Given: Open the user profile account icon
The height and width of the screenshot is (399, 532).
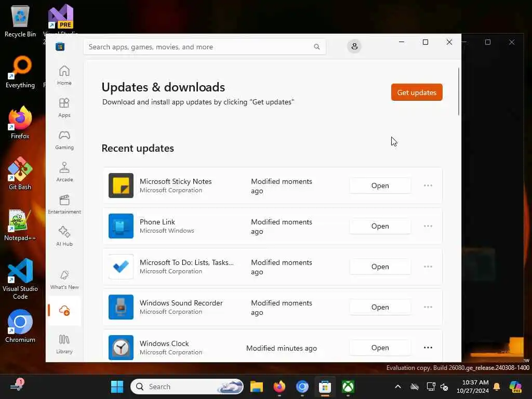Looking at the screenshot, I should pos(354,46).
